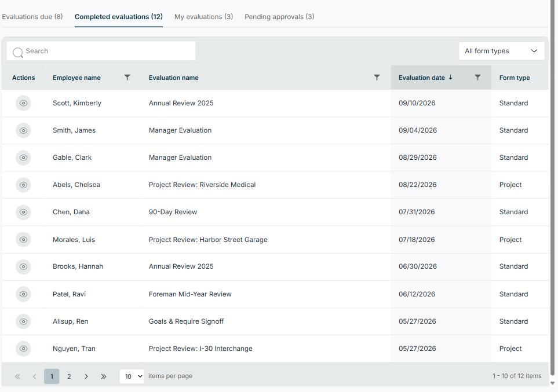The height and width of the screenshot is (392, 558).
Task: Select page 1 button
Action: tap(52, 376)
